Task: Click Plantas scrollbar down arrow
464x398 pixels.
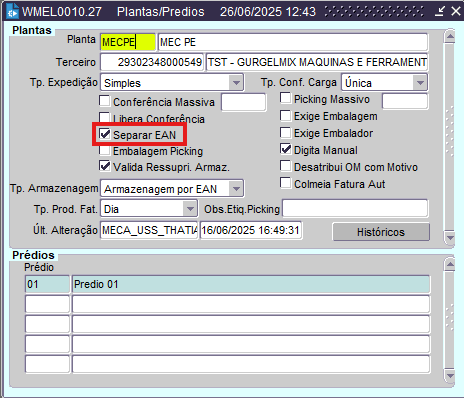Action: 450,237
